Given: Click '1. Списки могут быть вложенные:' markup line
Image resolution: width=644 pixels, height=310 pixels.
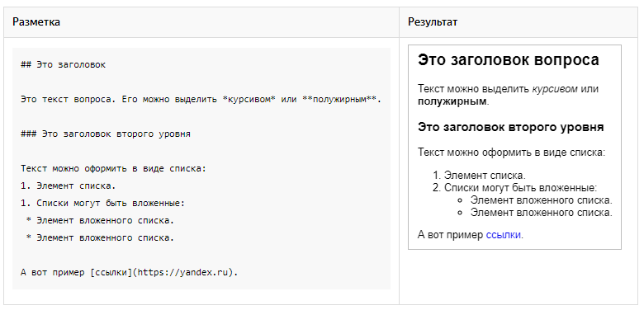Looking at the screenshot, I should 102,204.
